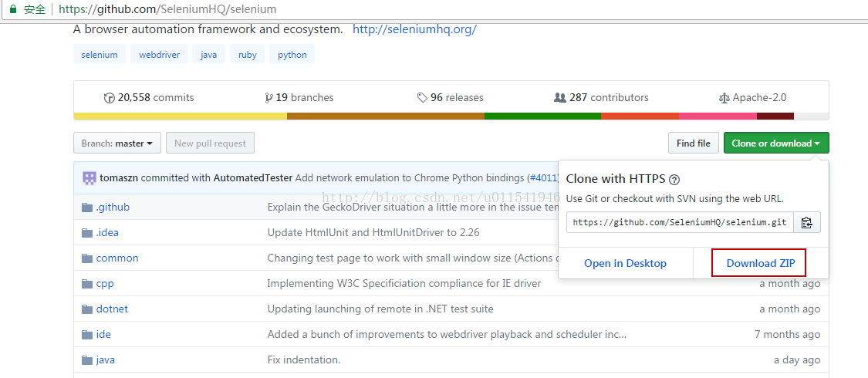This screenshot has height=378, width=868.
Task: Open 'Updating launching of remote' commit
Action: click(x=380, y=309)
